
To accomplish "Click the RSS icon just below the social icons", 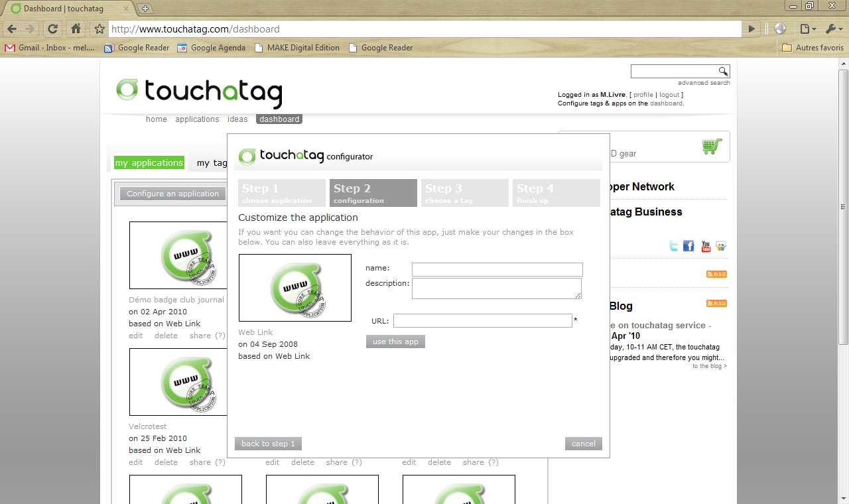I will point(716,275).
